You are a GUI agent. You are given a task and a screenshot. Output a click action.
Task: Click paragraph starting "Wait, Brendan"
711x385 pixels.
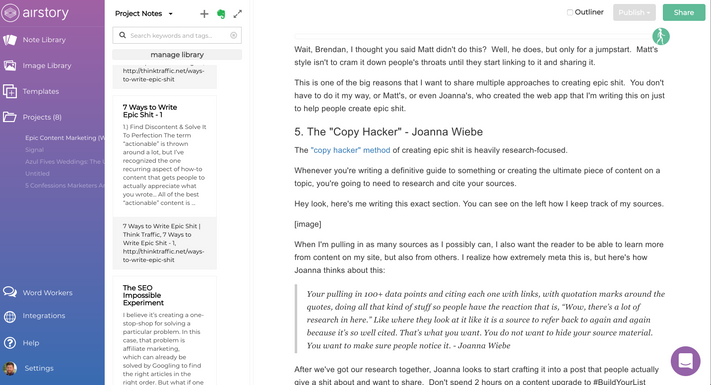point(476,56)
